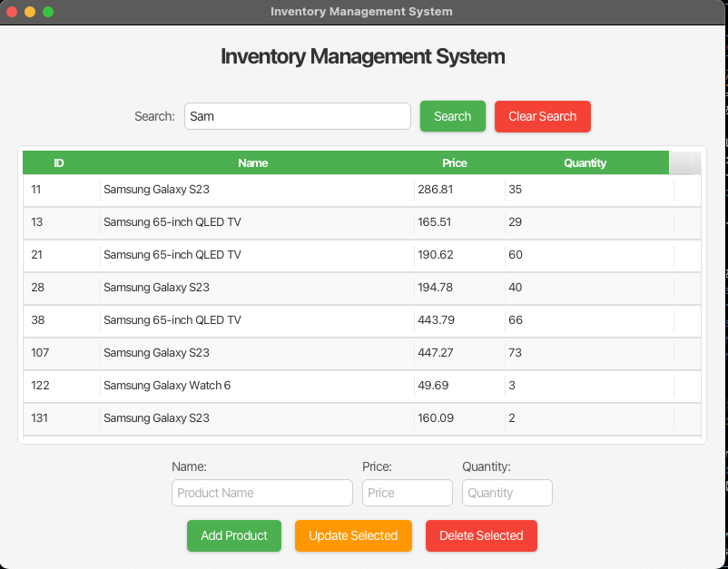Click the price cell 160.09
Screen dimensions: 728x569
[459, 417]
